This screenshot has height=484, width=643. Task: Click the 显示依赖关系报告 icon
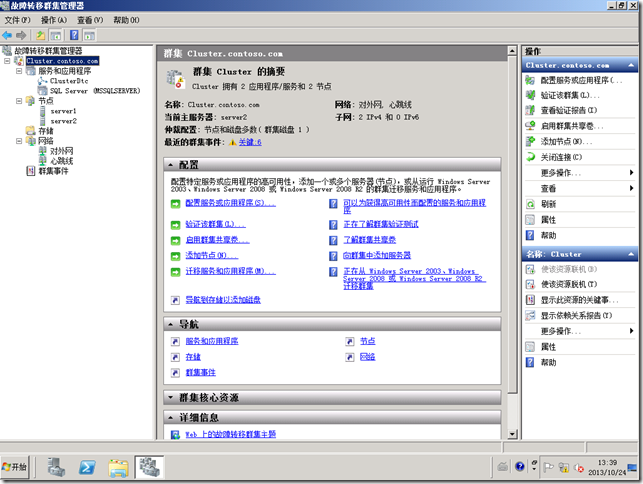[530, 315]
